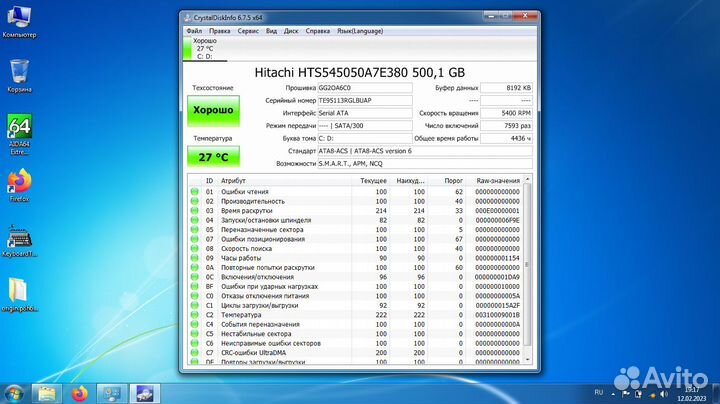The image size is (720, 404).
Task: Click the Action Center flag tray icon
Action: [625, 394]
